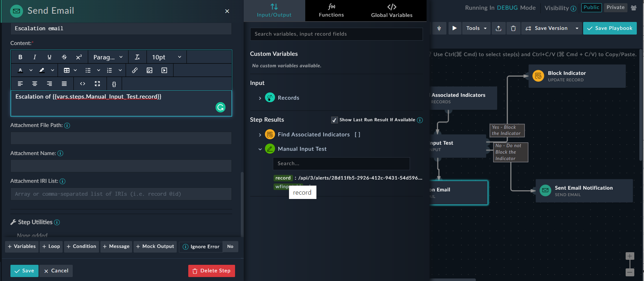The width and height of the screenshot is (644, 281).
Task: Close the Send Email panel
Action: click(x=227, y=11)
